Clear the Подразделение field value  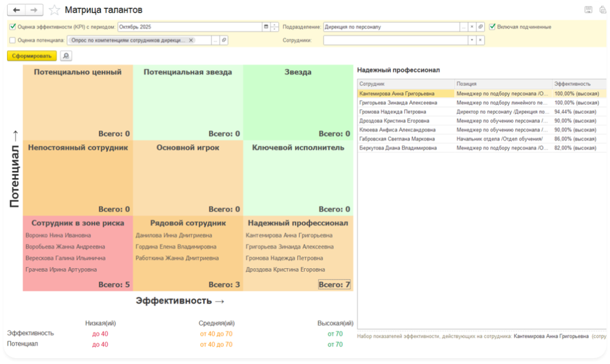pos(472,27)
